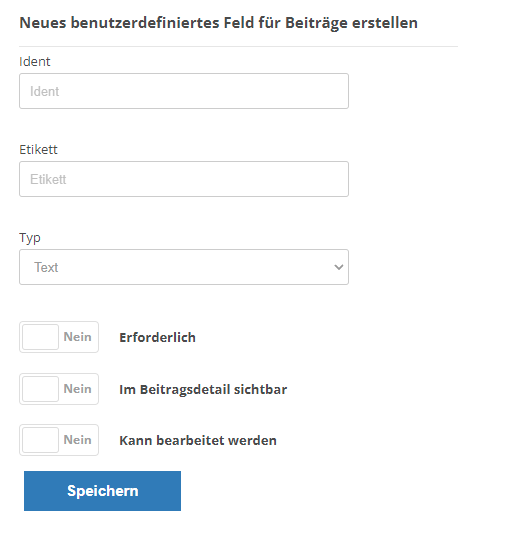Screen dimensions: 527x534
Task: Click the Nein text on Erforderlich toggle
Action: tap(78, 337)
